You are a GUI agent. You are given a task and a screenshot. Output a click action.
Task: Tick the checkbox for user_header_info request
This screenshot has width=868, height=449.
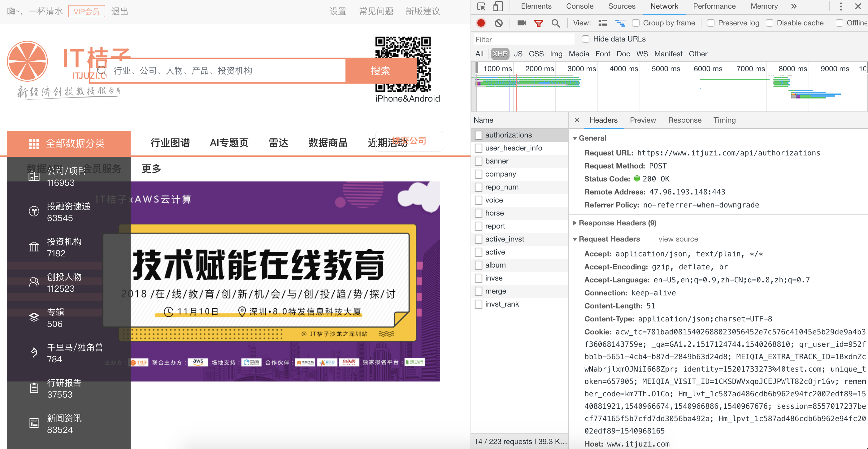tap(479, 148)
